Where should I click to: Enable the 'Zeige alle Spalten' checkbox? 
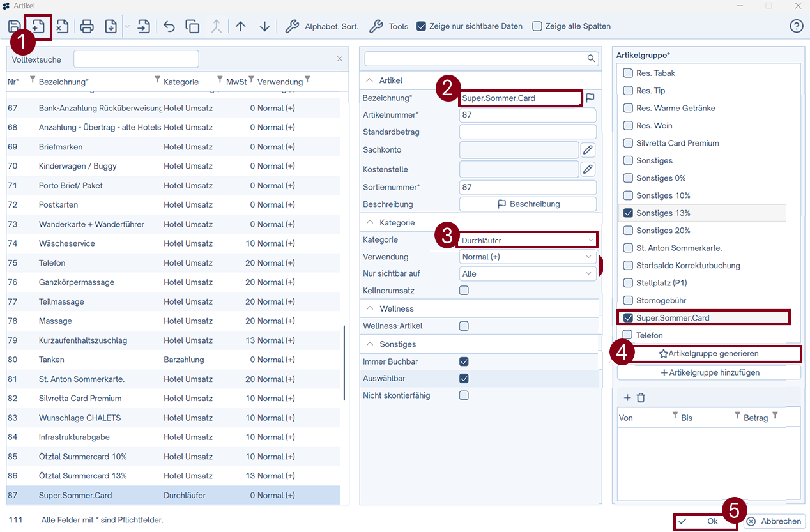pyautogui.click(x=537, y=26)
